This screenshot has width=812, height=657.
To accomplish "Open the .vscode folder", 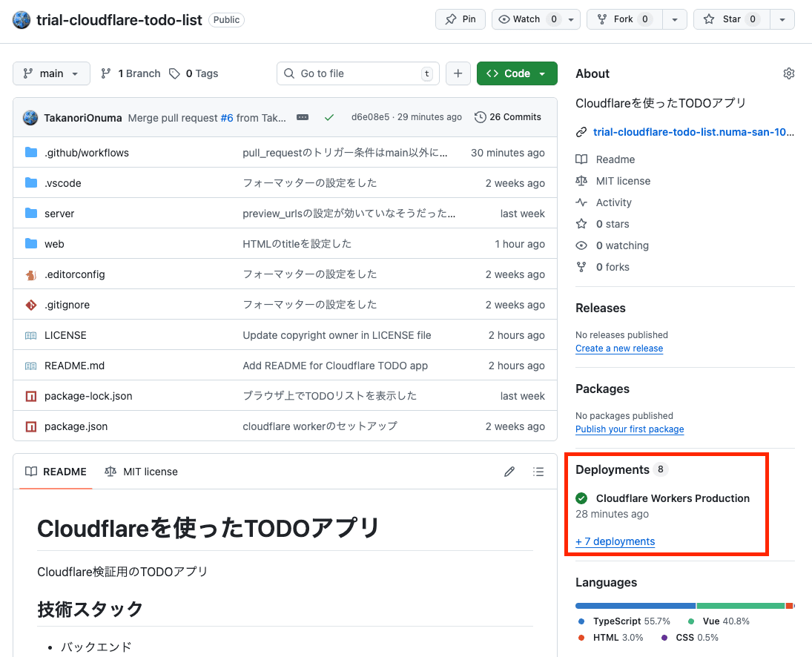I will (x=62, y=183).
